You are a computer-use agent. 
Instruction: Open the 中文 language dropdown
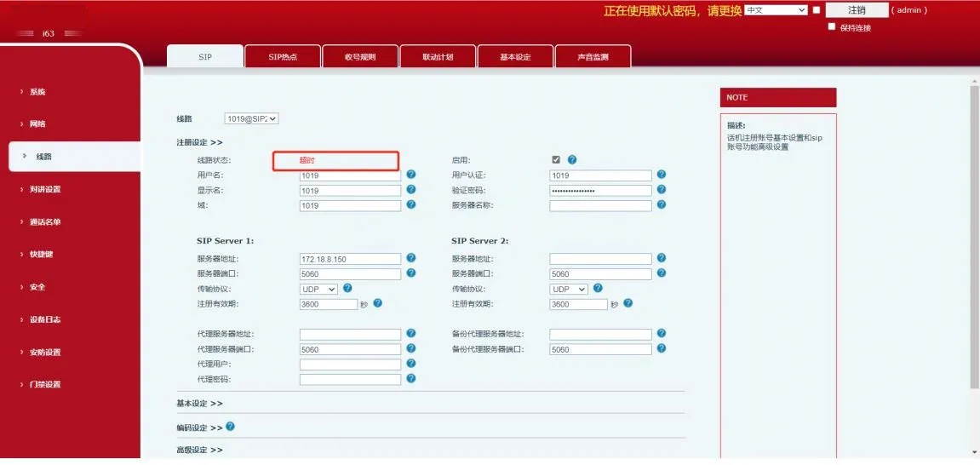tap(775, 10)
